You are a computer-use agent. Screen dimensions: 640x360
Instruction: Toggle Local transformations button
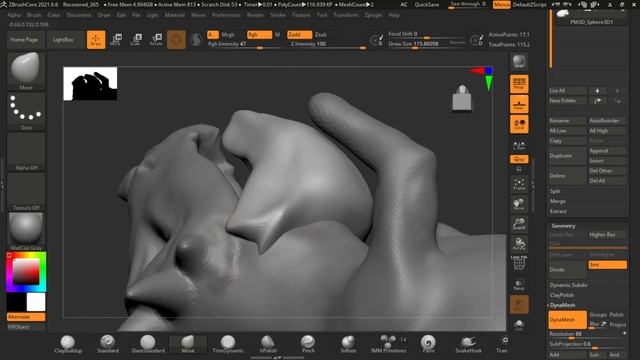point(519,124)
